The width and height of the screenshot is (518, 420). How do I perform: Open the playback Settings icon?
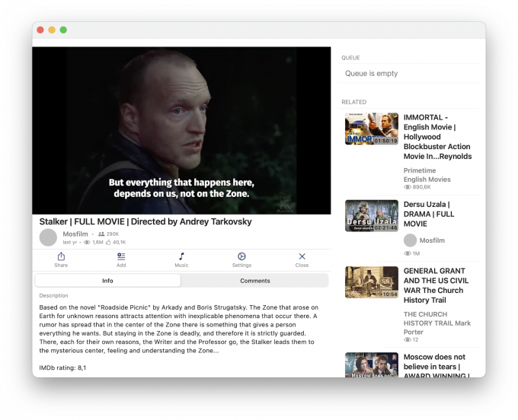pos(241,256)
